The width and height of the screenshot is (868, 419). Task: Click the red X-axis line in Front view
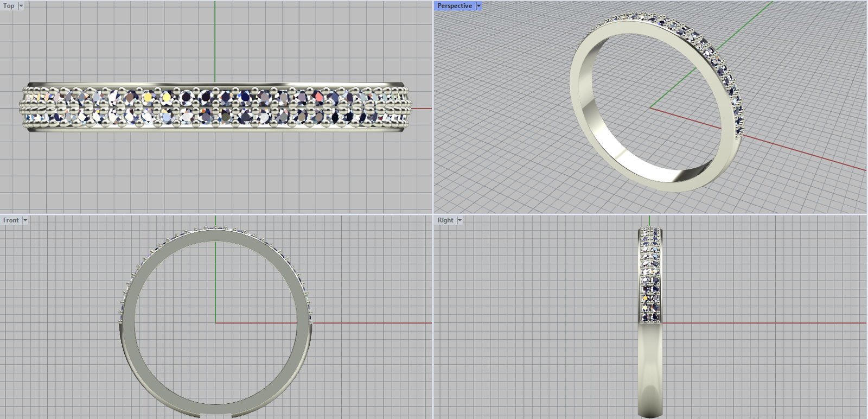(369, 323)
